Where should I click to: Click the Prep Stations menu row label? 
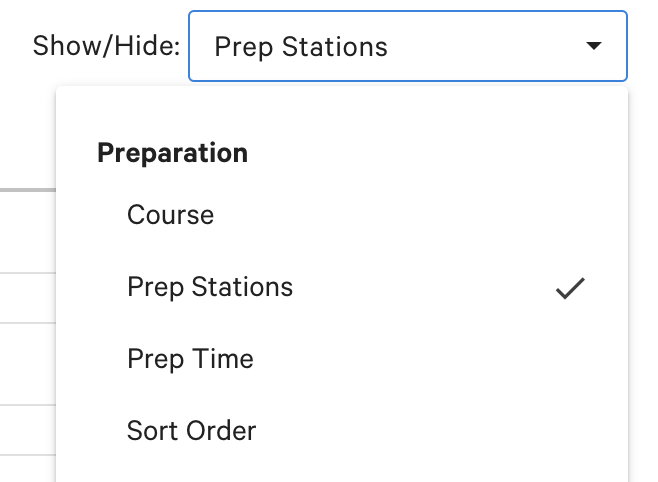[210, 287]
